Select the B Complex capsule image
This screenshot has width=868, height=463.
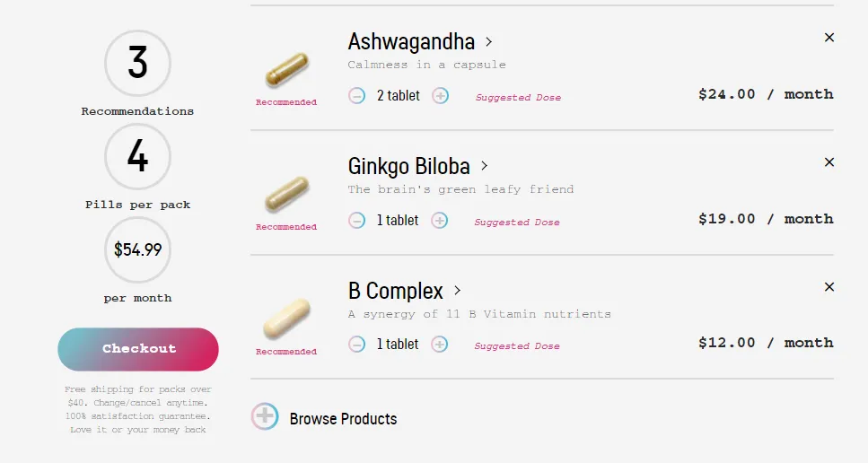click(x=286, y=319)
